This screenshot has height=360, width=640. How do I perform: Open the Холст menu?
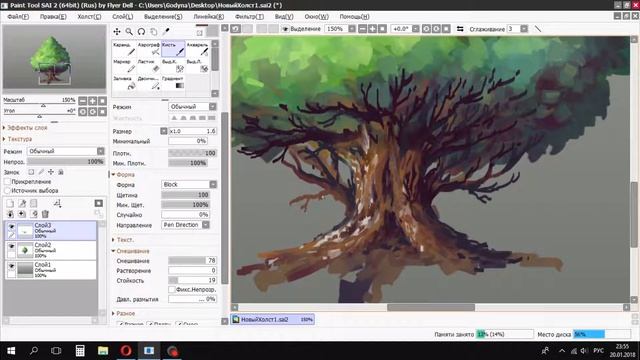coord(89,17)
